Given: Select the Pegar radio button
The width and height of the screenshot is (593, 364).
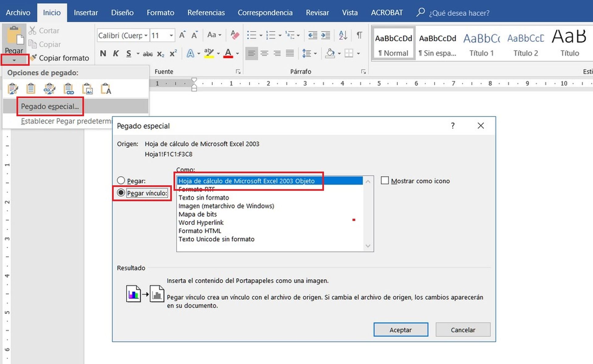Looking at the screenshot, I should click(121, 180).
